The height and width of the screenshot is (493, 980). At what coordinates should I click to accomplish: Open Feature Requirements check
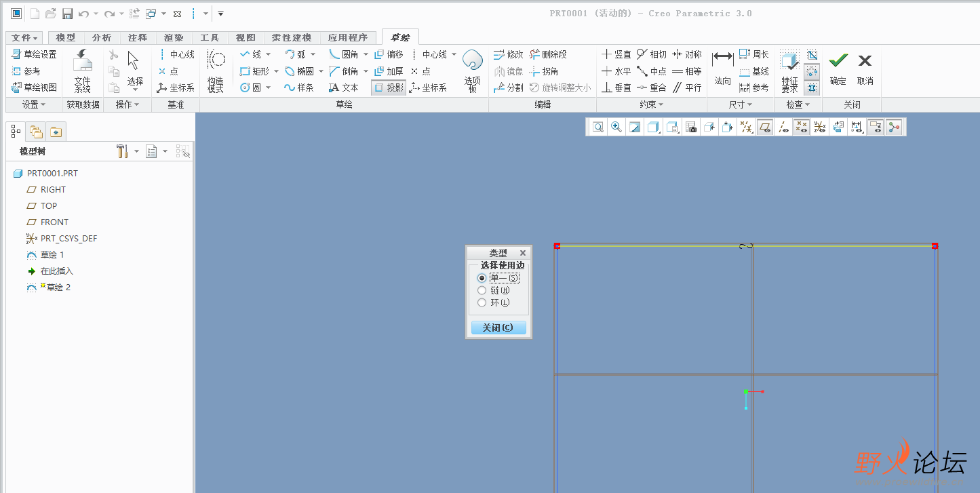(789, 71)
